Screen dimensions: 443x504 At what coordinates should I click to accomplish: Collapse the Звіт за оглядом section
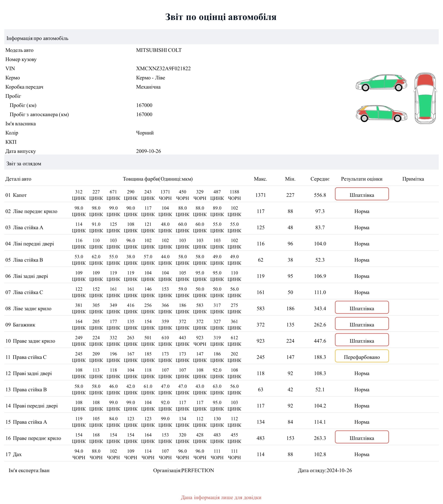click(24, 163)
